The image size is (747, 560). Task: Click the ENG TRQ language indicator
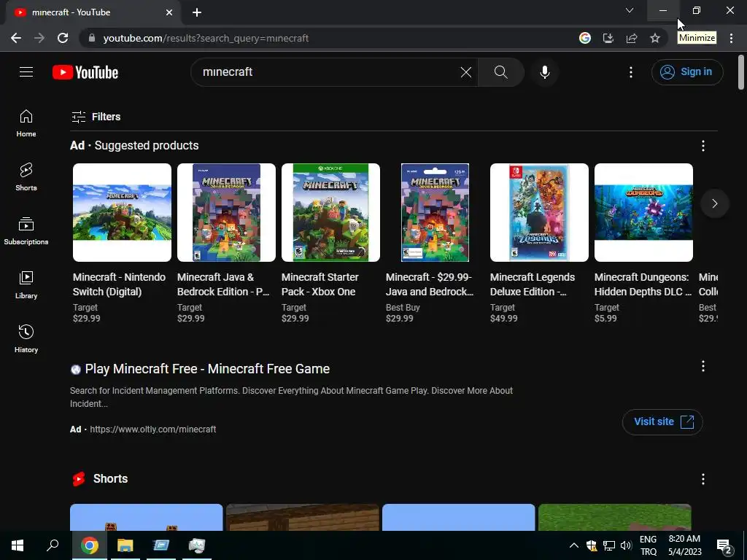pyautogui.click(x=648, y=545)
